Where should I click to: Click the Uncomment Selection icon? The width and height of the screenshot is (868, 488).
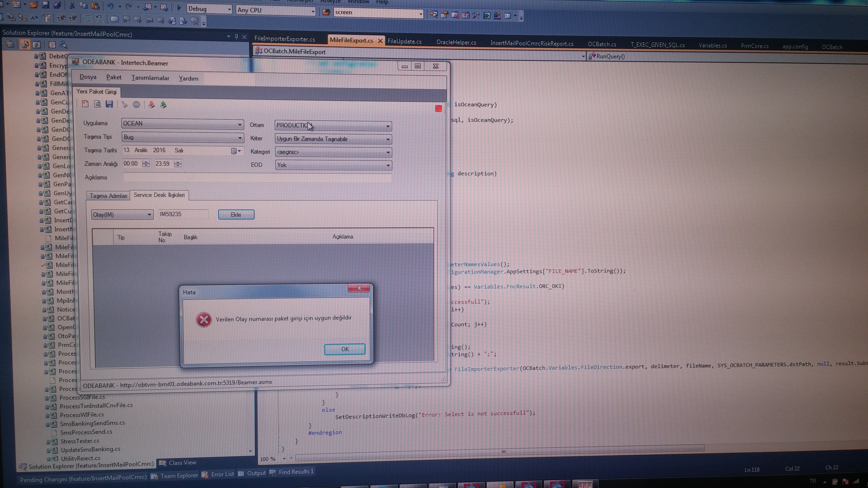[x=99, y=19]
